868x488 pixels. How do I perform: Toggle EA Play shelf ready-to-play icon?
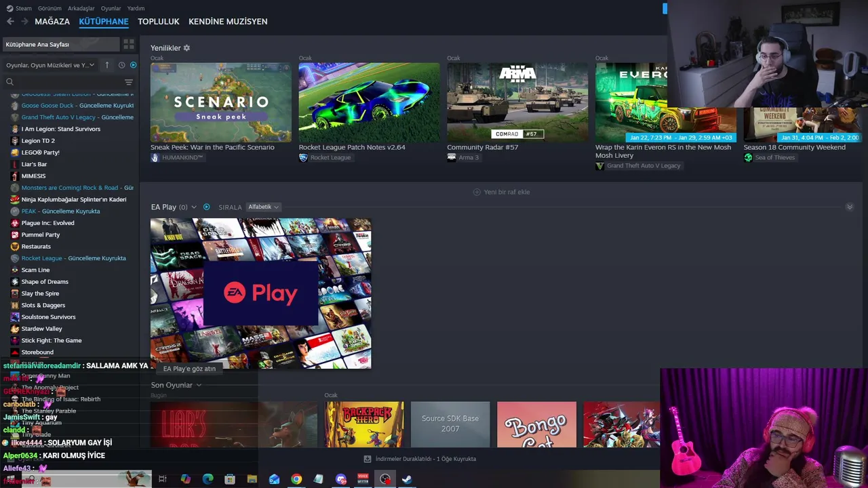(x=206, y=207)
